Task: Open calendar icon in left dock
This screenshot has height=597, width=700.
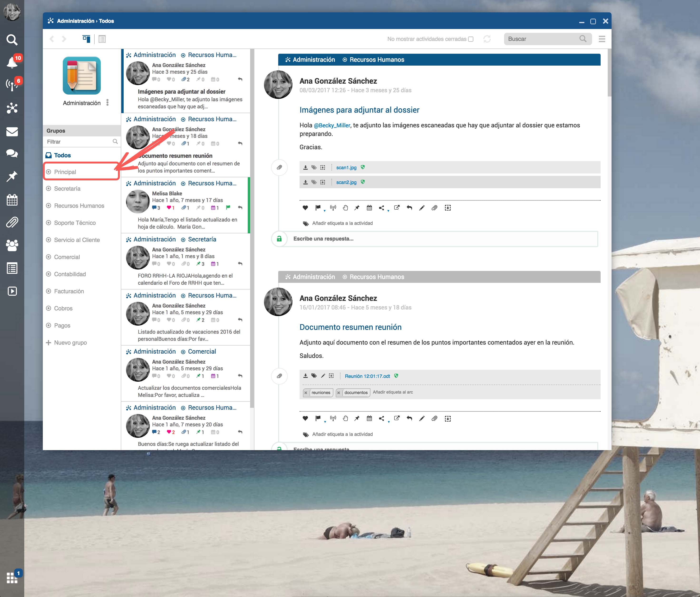Action: coord(12,200)
